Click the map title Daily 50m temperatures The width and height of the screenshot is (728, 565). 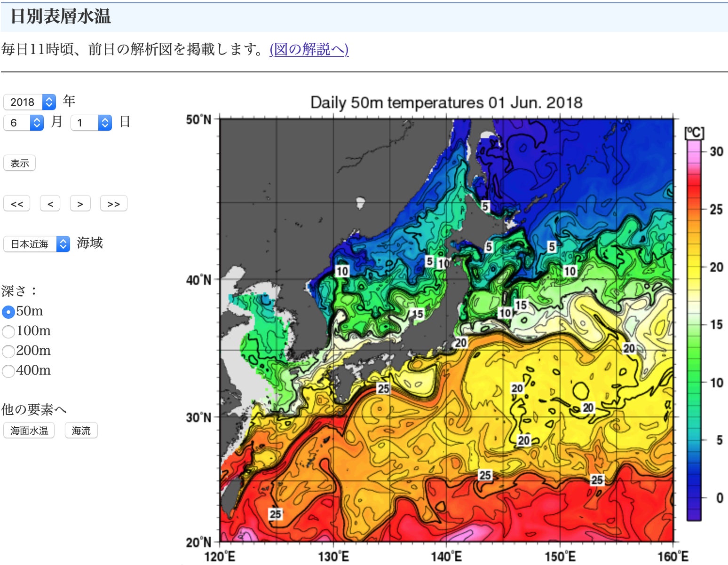(x=446, y=102)
